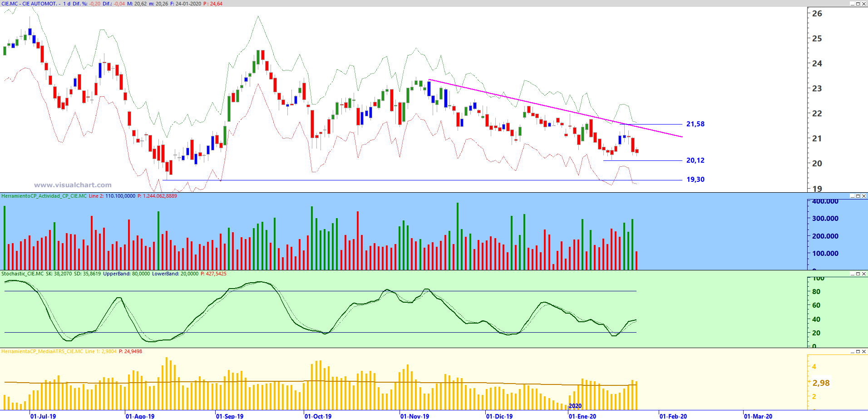Click the UpperBand: 80,0000 parameter text
The width and height of the screenshot is (868, 419).
[126, 274]
